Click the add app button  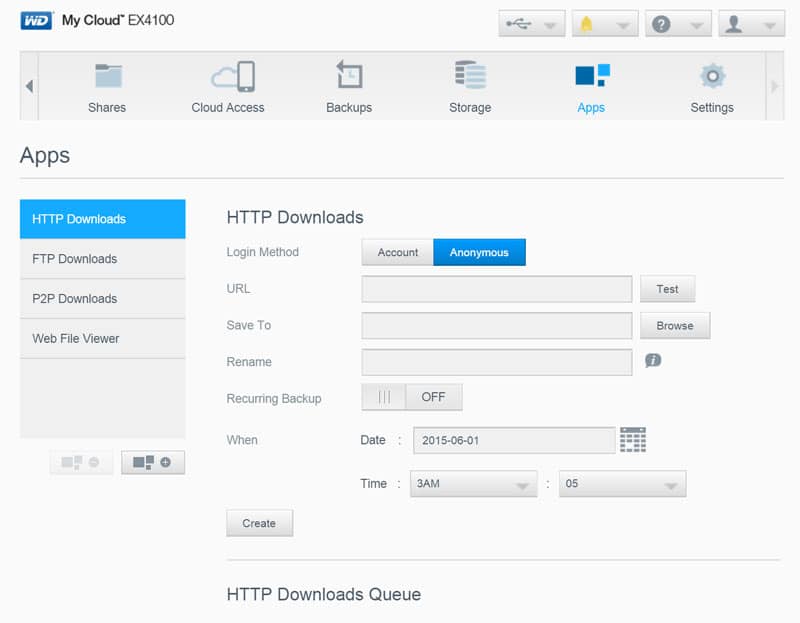153,462
